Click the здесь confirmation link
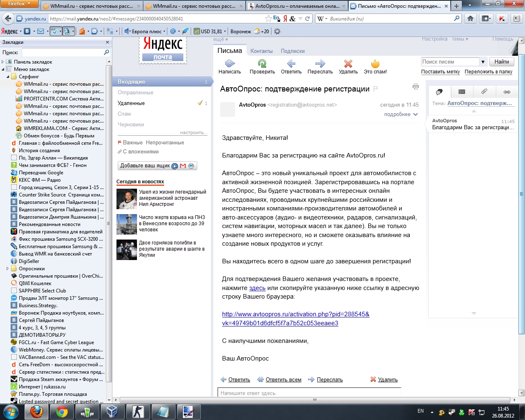The width and height of the screenshot is (525, 420). pyautogui.click(x=257, y=288)
